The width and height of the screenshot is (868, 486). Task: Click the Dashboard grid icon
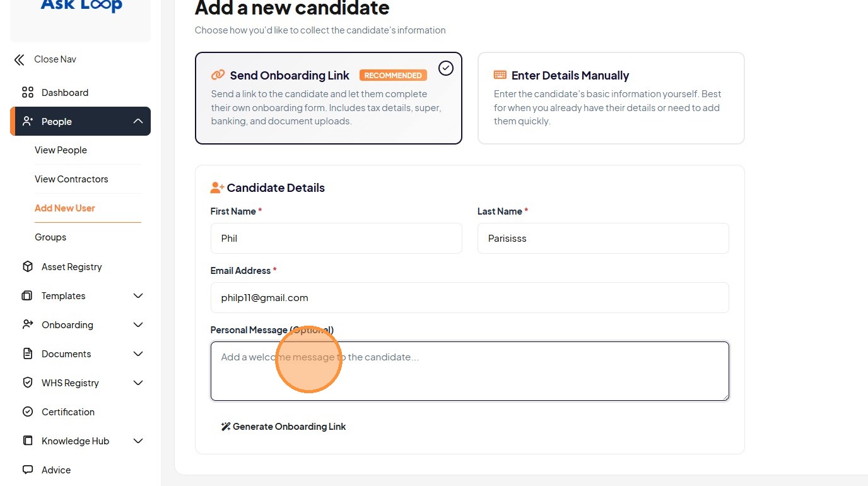point(28,93)
